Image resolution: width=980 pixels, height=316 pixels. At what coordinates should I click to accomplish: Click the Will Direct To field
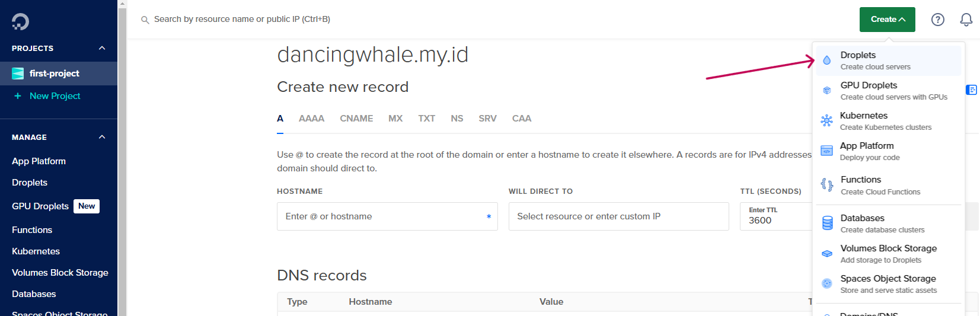click(618, 216)
